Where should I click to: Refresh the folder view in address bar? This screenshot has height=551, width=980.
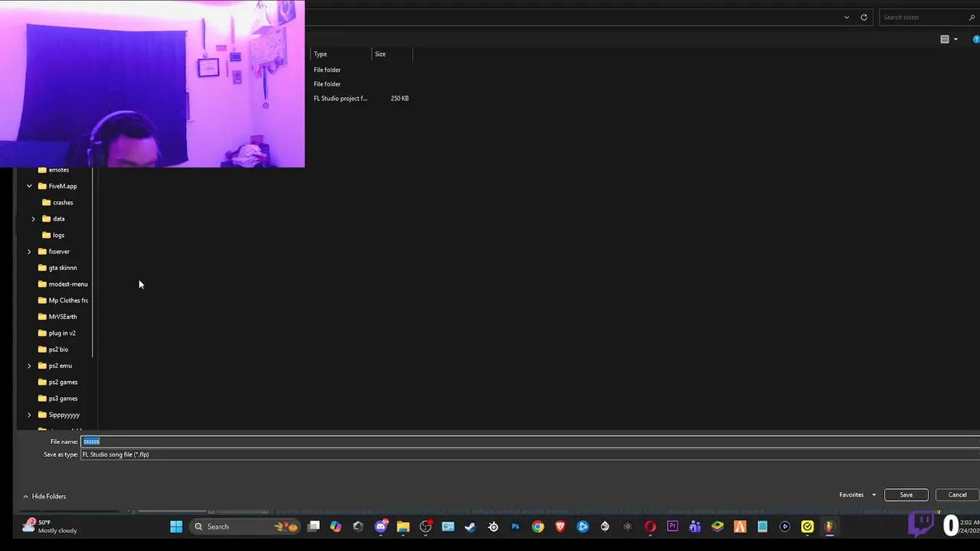pyautogui.click(x=864, y=17)
